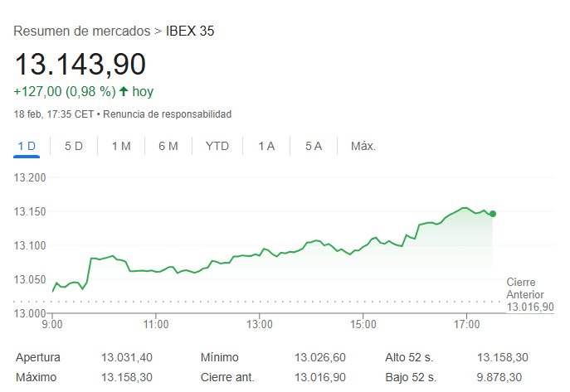
Task: Open the 1 M chart range
Action: coord(121,146)
